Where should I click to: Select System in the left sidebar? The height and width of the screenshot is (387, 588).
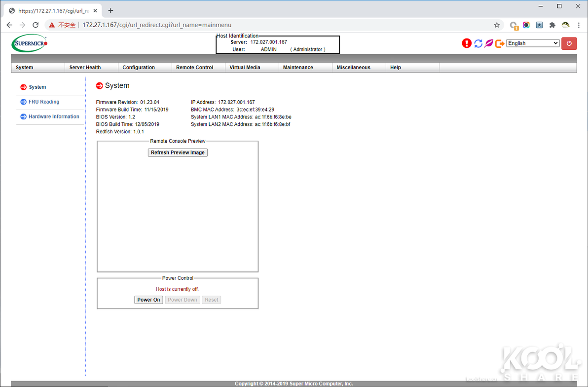[x=37, y=87]
